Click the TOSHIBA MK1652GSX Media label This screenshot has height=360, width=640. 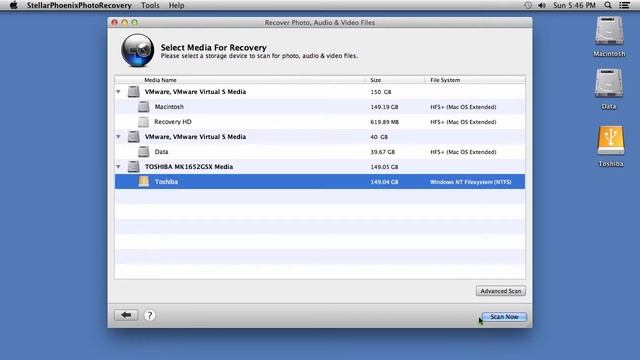(189, 167)
